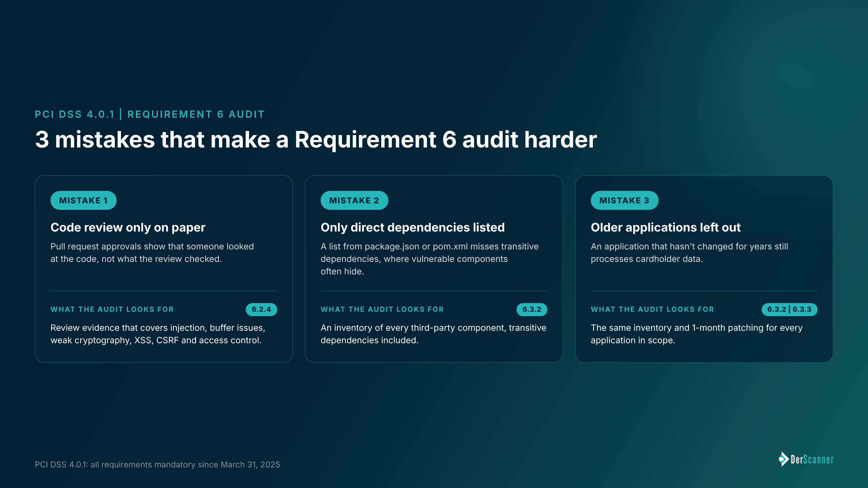The image size is (868, 488).
Task: Click the heading 'Older applications left out'
Action: (665, 227)
